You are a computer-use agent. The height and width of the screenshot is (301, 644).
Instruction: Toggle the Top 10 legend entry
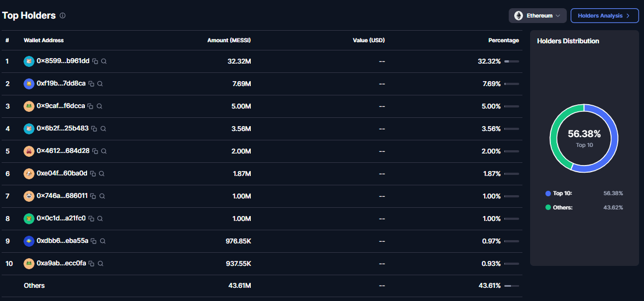(584, 193)
